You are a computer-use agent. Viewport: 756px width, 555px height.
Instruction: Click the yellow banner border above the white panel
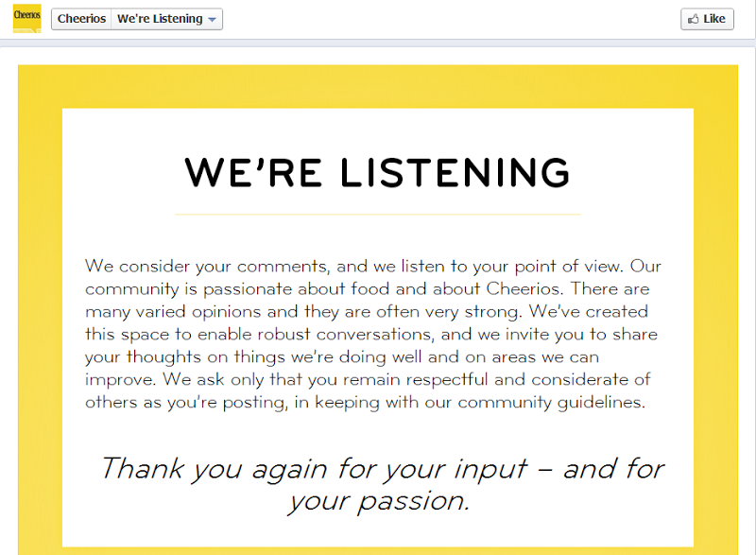[x=377, y=87]
